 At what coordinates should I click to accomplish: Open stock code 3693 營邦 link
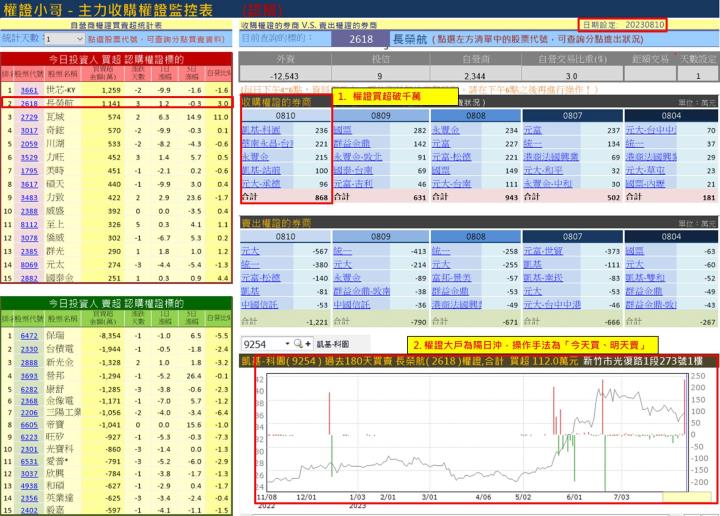(29, 376)
